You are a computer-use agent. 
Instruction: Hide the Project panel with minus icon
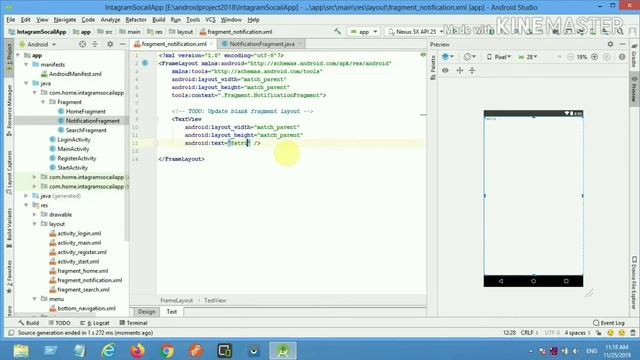(122, 44)
